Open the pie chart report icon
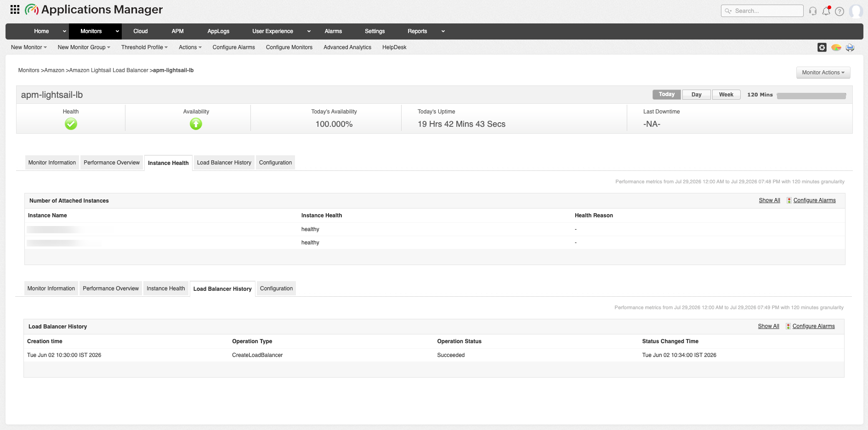868x430 pixels. (836, 47)
